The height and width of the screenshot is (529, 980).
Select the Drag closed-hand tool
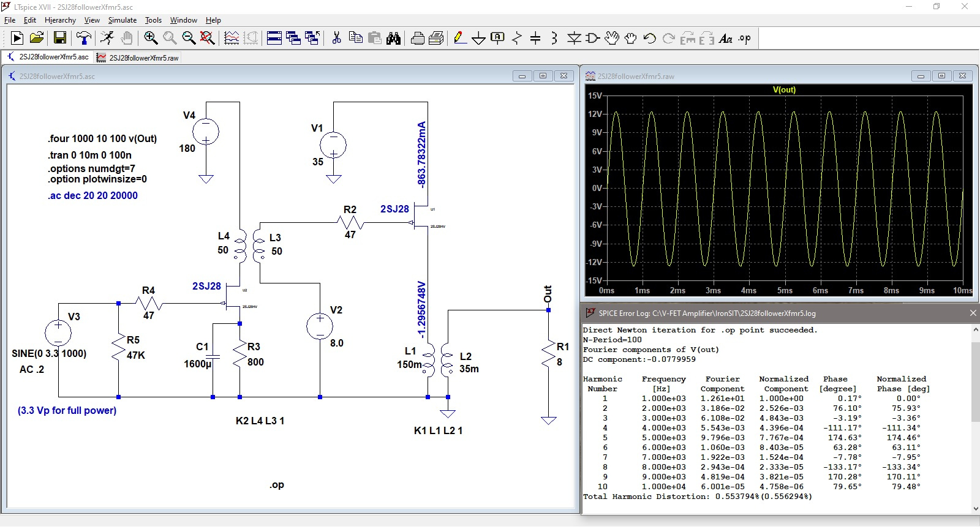coord(631,39)
